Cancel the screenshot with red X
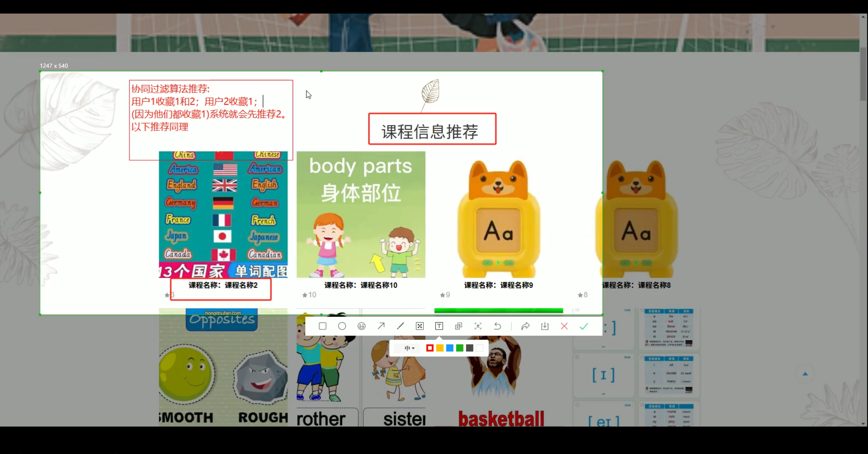Screen dimensions: 868x454 564,326
